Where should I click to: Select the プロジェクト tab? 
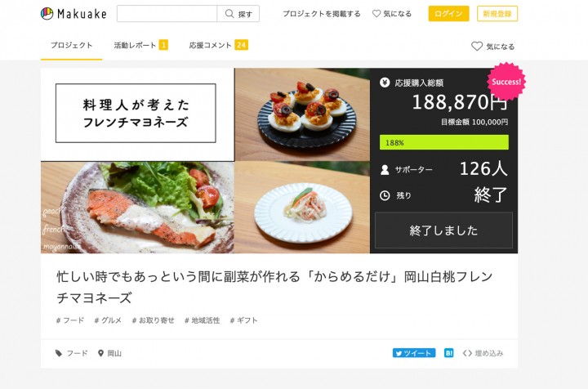point(71,46)
